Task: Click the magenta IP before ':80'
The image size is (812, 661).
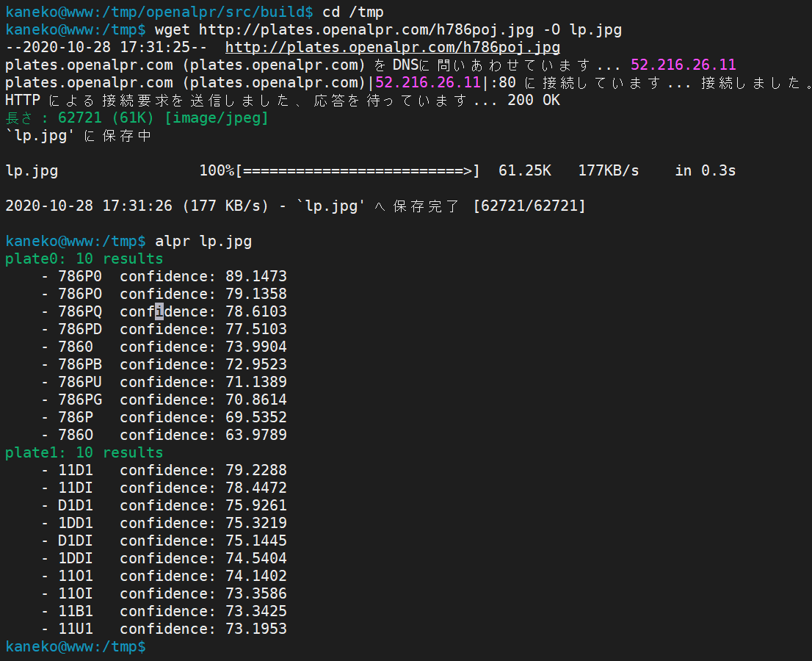Action: pos(428,82)
